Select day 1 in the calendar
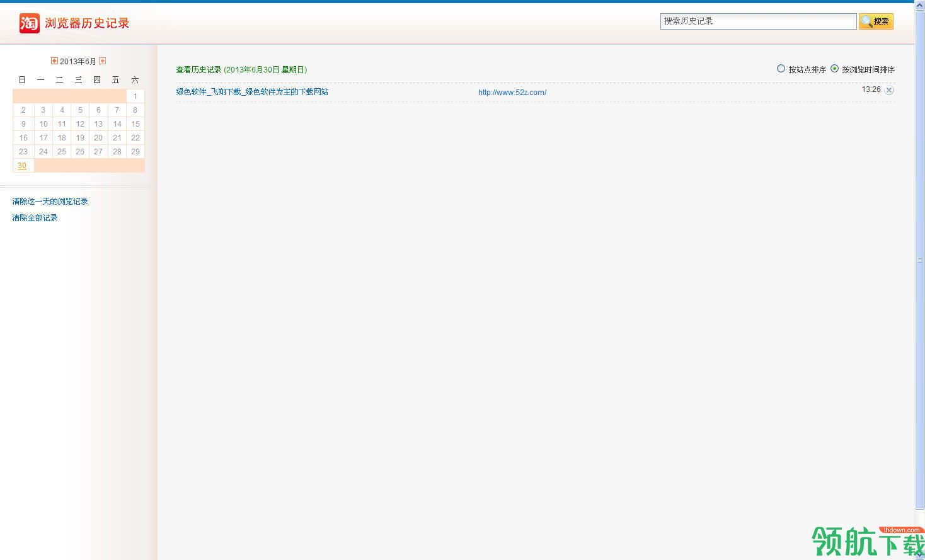Image resolution: width=925 pixels, height=560 pixels. pyautogui.click(x=135, y=96)
